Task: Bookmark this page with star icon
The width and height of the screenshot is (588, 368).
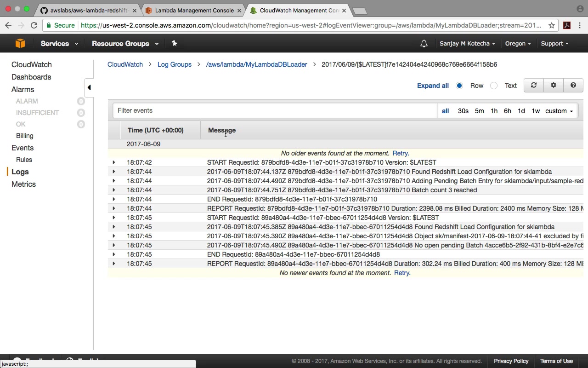Action: (x=552, y=26)
